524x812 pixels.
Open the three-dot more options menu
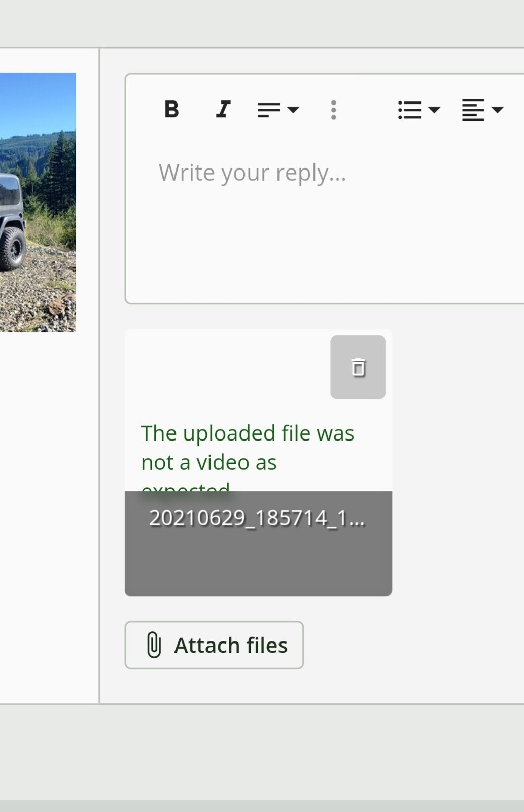point(333,110)
